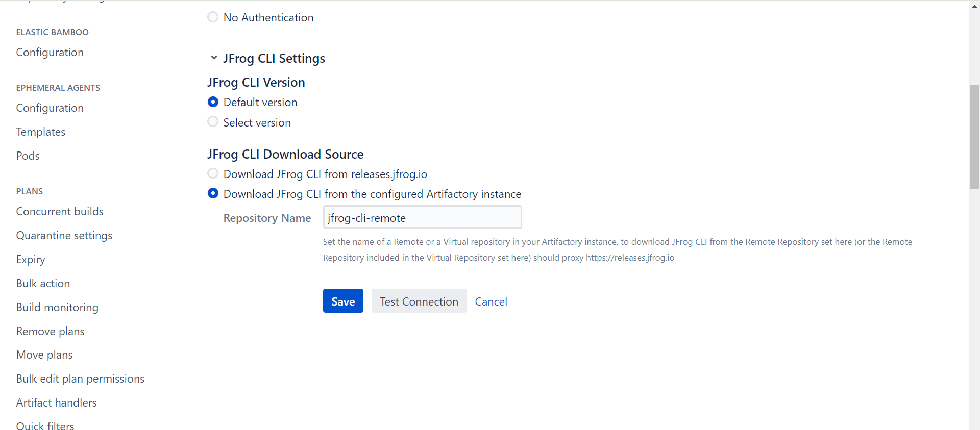Image resolution: width=980 pixels, height=430 pixels.
Task: Open Ephemeral Agents Configuration page
Action: pos(50,108)
